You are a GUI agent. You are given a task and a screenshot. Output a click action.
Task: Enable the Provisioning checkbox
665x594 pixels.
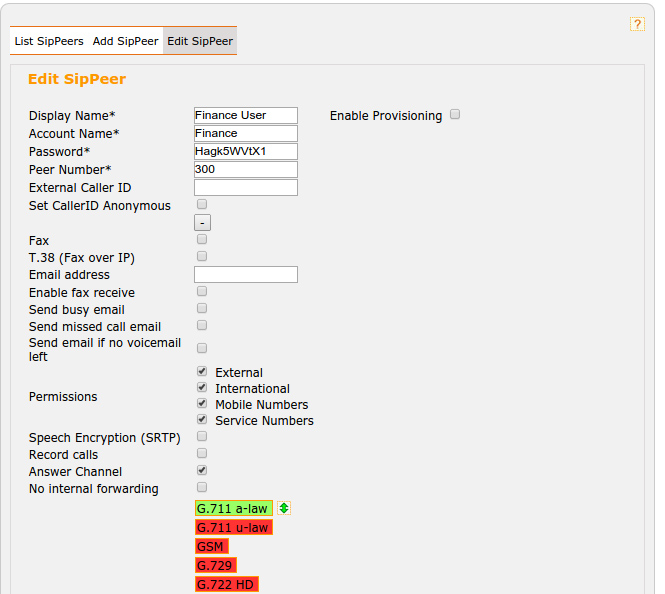point(455,115)
